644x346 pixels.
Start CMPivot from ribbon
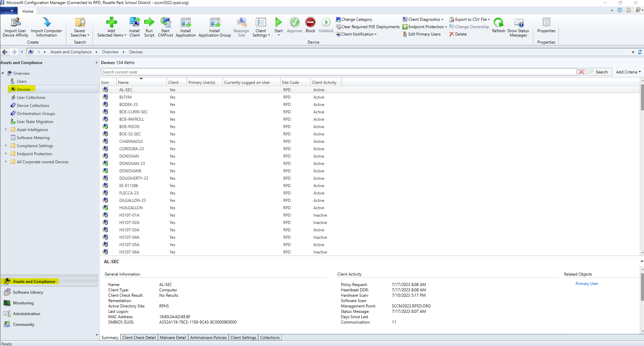tap(165, 27)
